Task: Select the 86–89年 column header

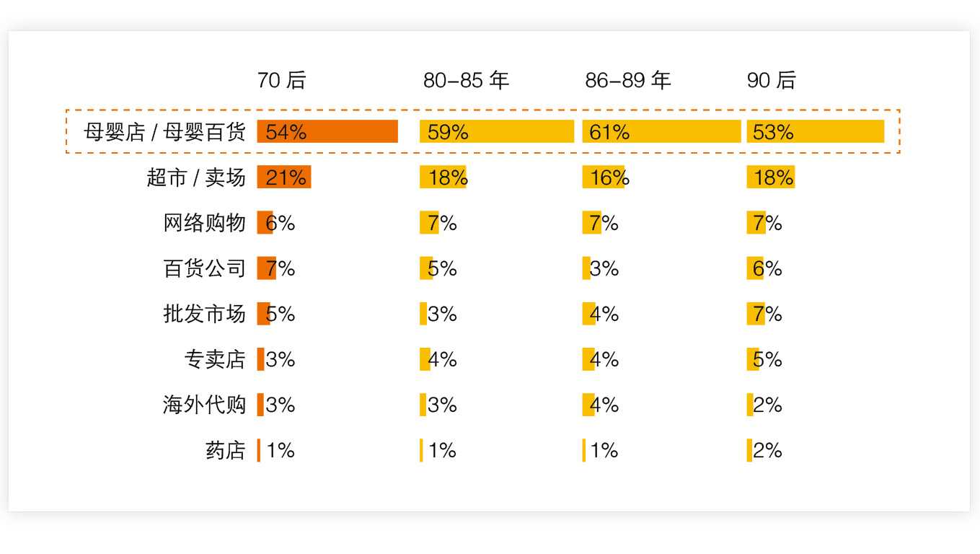Action: 627,80
